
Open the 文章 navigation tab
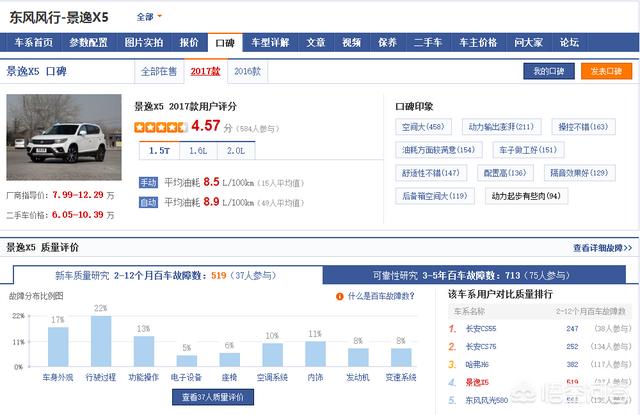click(316, 42)
